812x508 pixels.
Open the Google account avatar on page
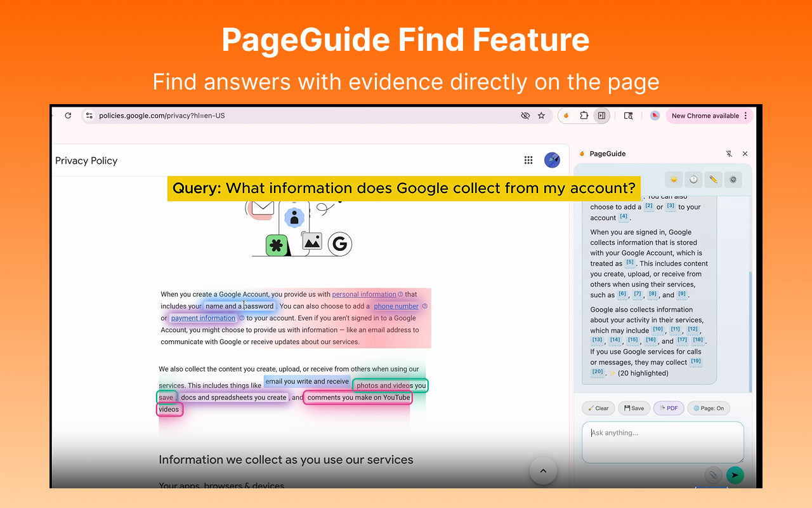click(552, 160)
